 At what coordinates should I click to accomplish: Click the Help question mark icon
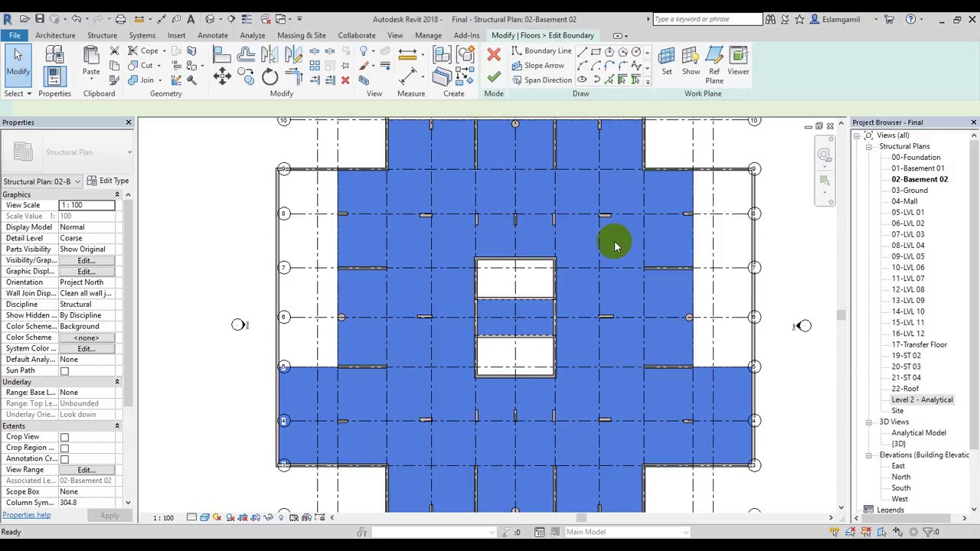pos(910,19)
